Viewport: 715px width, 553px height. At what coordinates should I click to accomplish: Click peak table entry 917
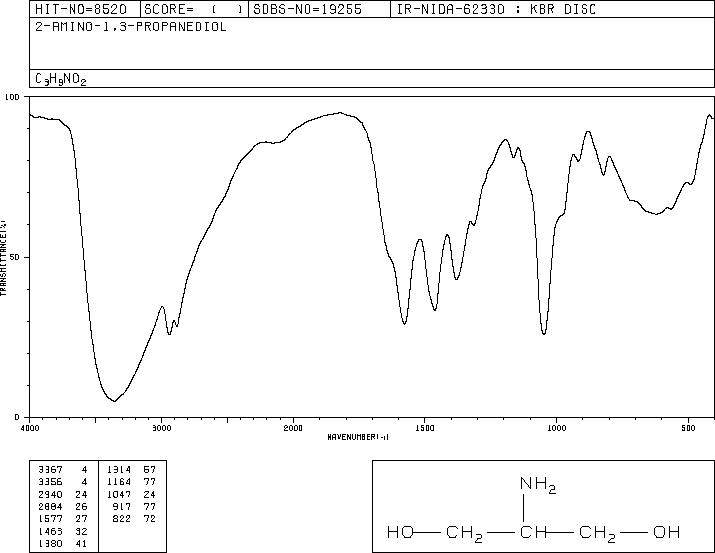pyautogui.click(x=122, y=506)
